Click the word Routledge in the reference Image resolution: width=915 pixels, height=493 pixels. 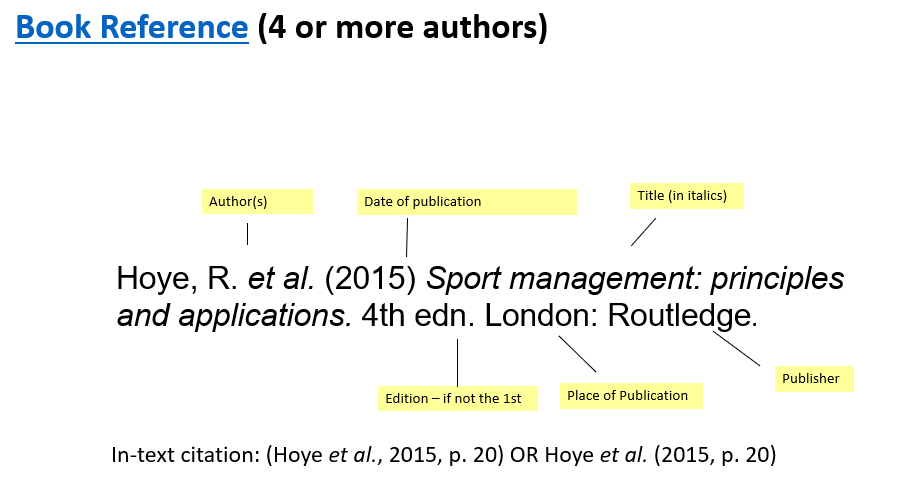coord(679,317)
